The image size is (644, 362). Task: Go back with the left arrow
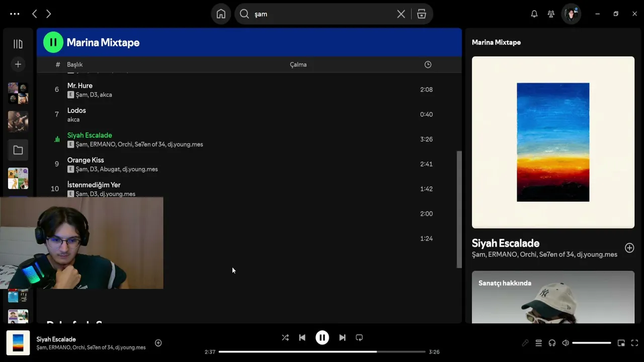pos(34,14)
